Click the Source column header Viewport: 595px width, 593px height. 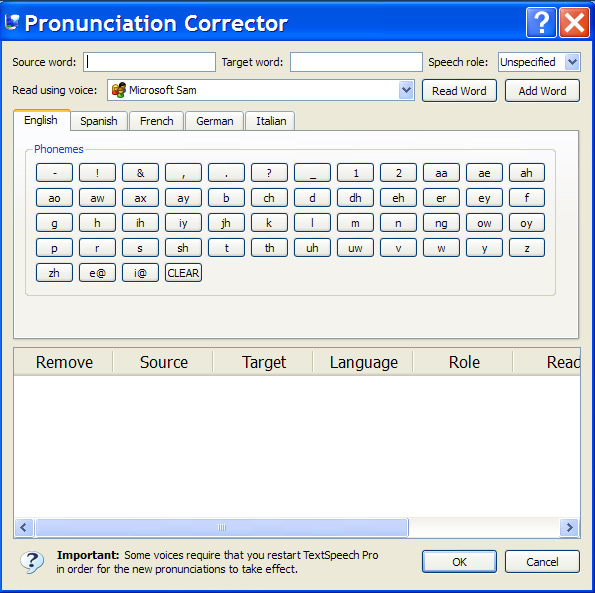(164, 362)
